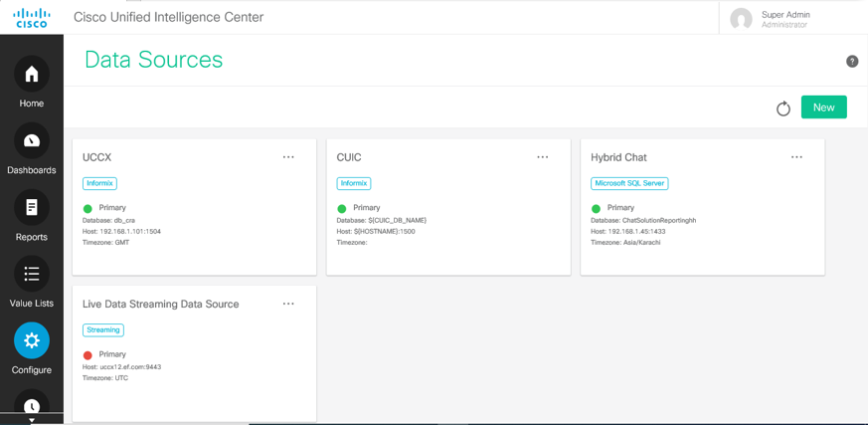
Task: Open the CUIC card ellipsis menu
Action: (543, 157)
